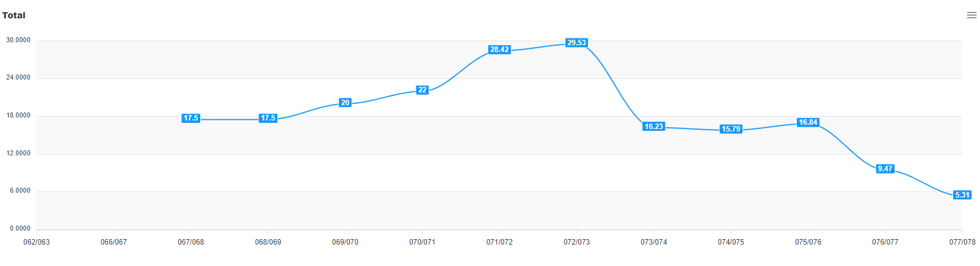Select the 17.5 label at 067/068
980x266 pixels.
(191, 118)
